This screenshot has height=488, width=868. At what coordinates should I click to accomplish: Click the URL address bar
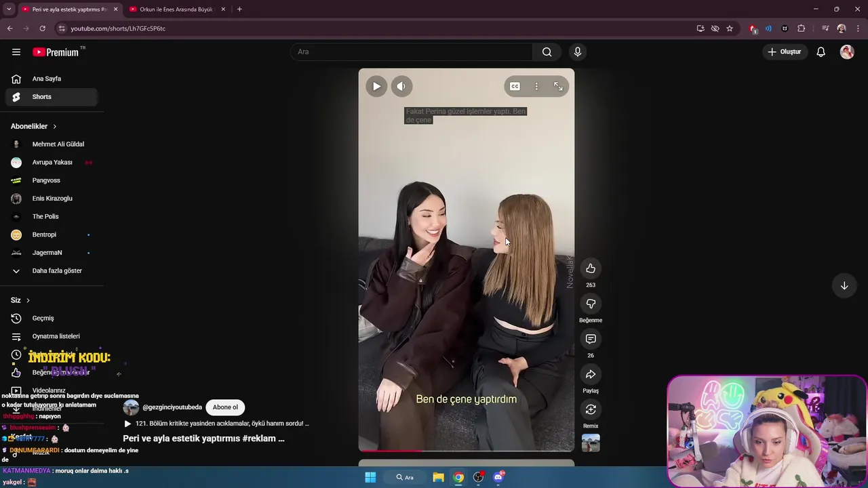pyautogui.click(x=380, y=28)
